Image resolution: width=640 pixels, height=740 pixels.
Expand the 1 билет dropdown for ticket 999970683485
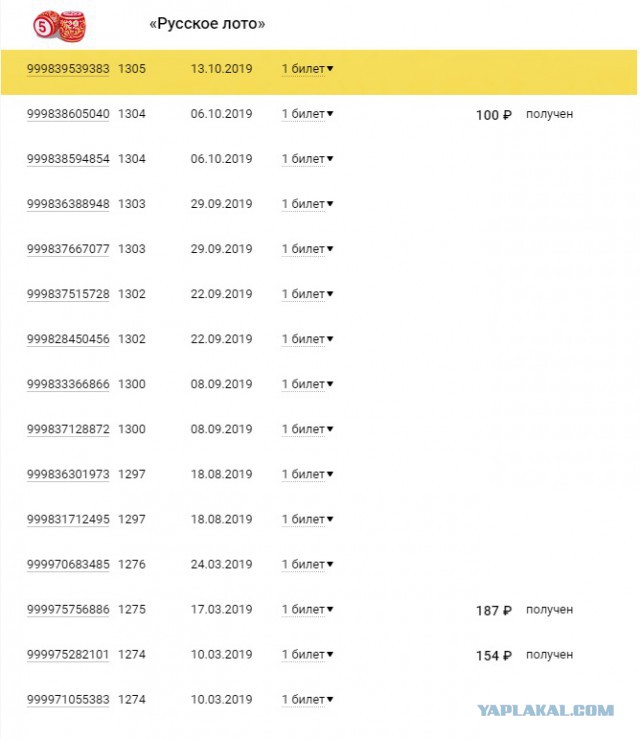click(307, 564)
